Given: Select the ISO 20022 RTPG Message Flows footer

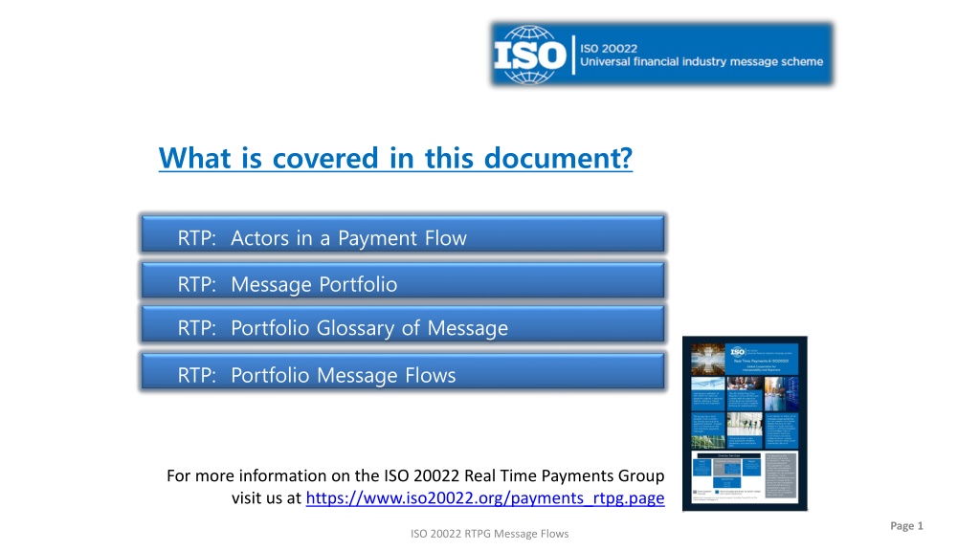Looking at the screenshot, I should pyautogui.click(x=489, y=534).
